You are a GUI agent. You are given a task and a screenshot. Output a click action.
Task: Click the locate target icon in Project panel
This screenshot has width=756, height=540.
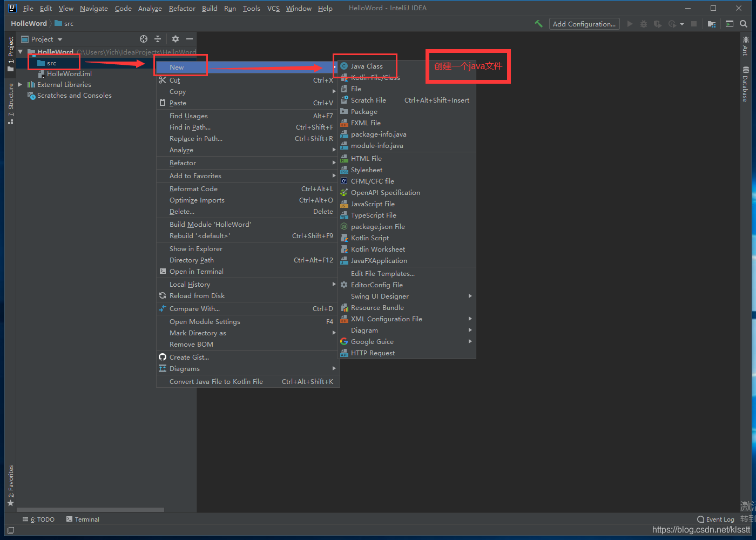144,39
